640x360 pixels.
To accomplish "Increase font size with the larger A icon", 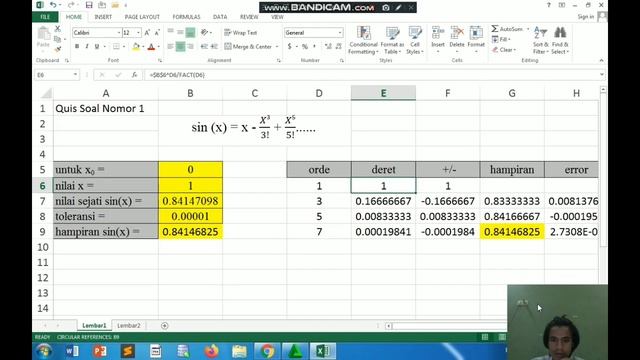I will coord(147,33).
